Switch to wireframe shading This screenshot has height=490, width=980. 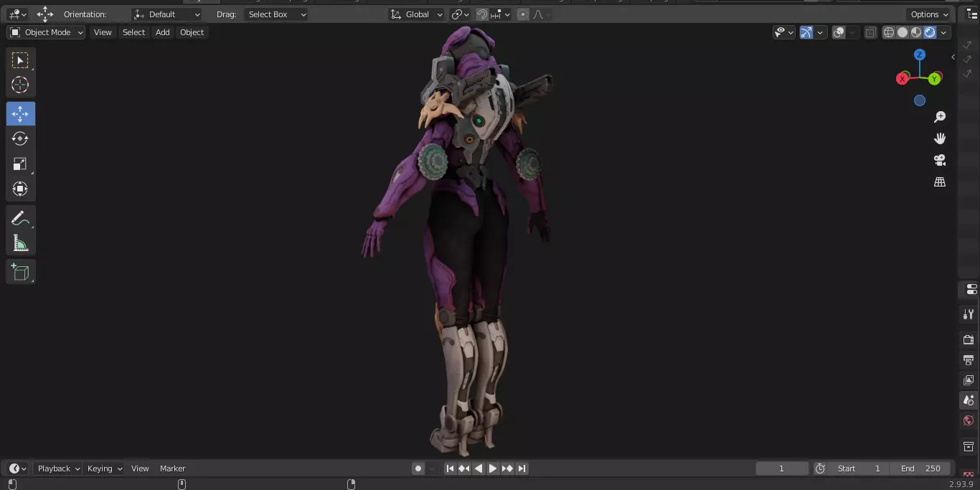[889, 32]
